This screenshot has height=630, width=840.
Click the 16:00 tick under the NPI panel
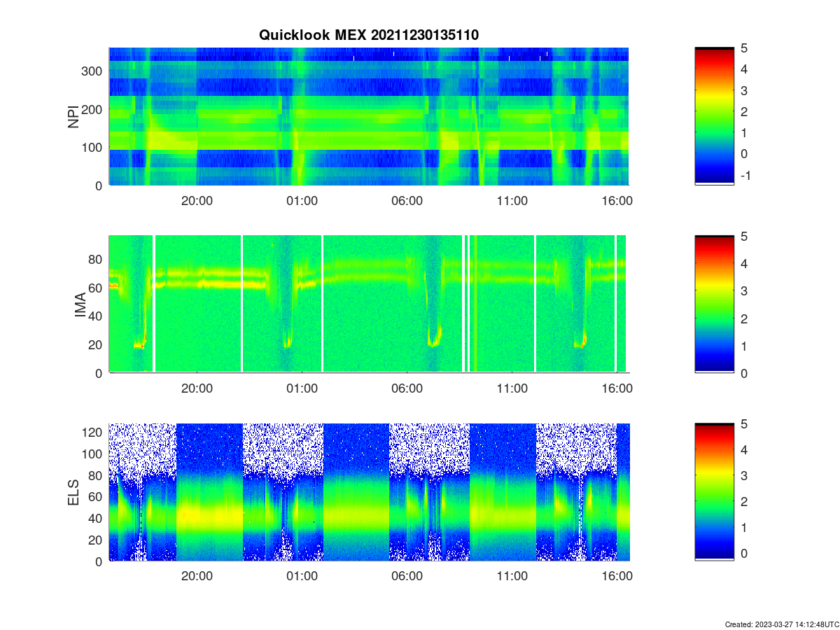[x=617, y=200]
